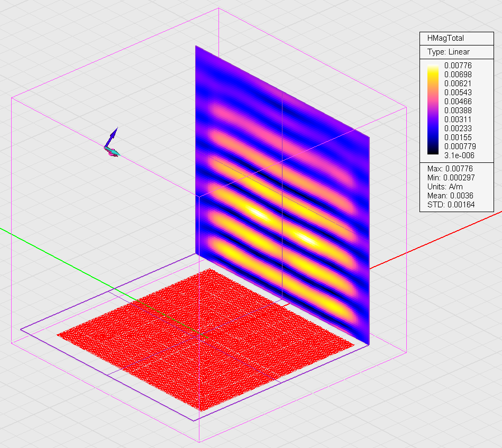The image size is (502, 448).
Task: Pick the right yellow hotspot on field plane
Action: click(307, 239)
